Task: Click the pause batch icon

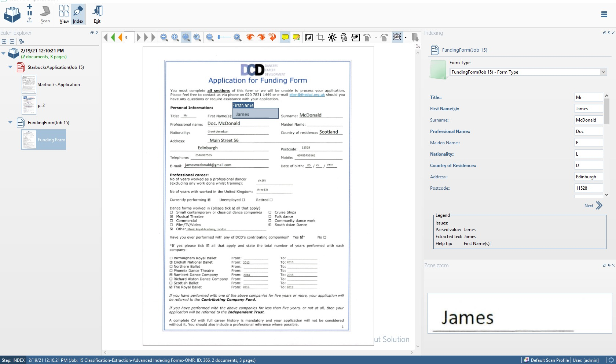Action: coord(30,13)
